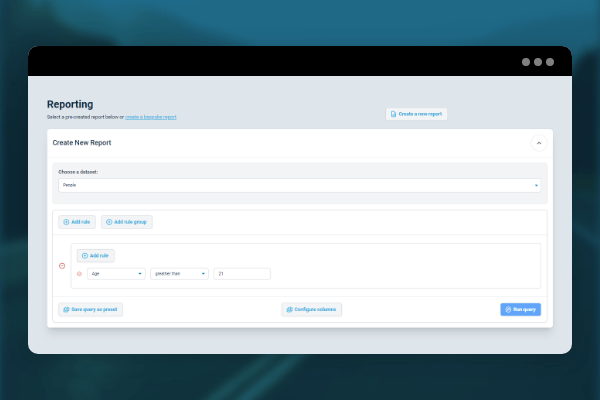Run the query
Viewport: 600px width, 400px height.
[x=520, y=310]
